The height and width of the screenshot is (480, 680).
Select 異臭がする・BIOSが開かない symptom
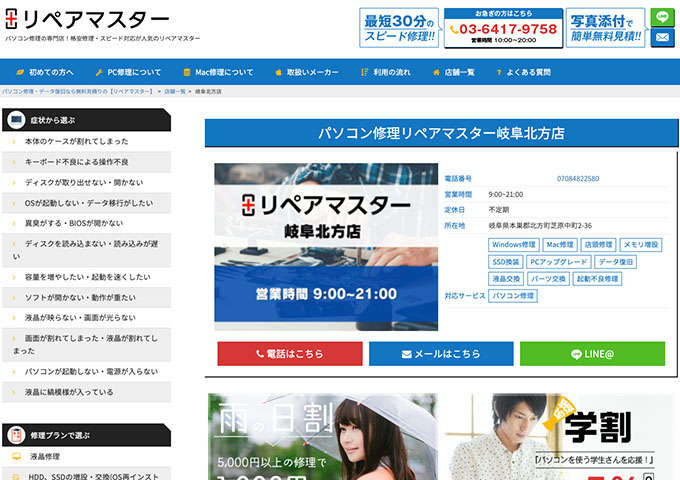tap(86, 223)
